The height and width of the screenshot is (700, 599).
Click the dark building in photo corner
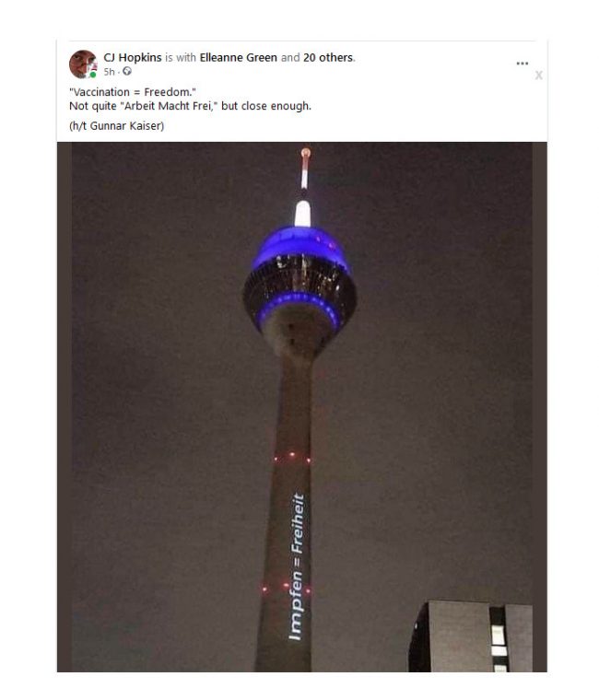[470, 636]
